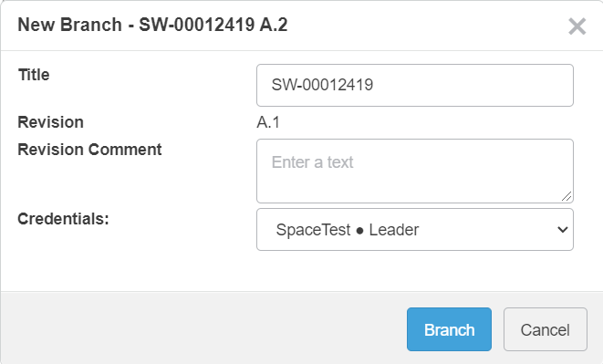Image resolution: width=603 pixels, height=364 pixels.
Task: Dismiss the dialog using Cancel button
Action: pyautogui.click(x=546, y=329)
